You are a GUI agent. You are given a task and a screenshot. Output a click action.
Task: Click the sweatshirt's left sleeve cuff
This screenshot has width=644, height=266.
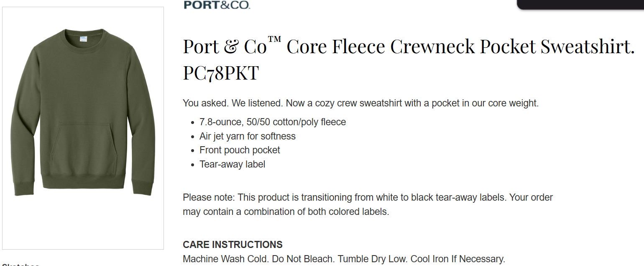click(x=24, y=188)
